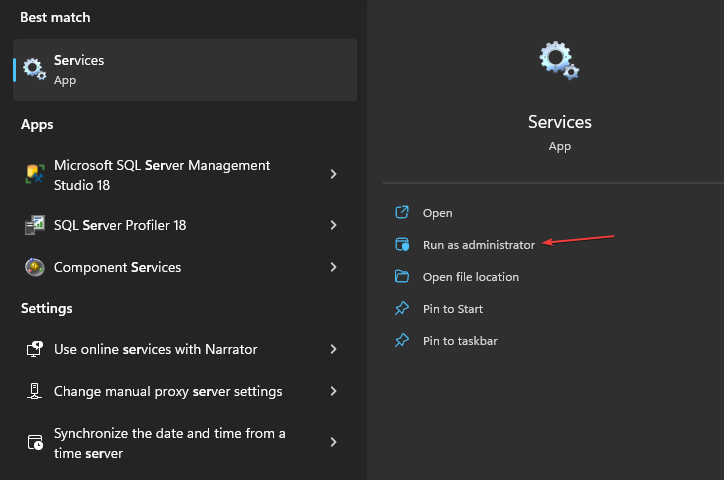Screen dimensions: 724x480
Task: Expand Change manual proxy server settings chevron
Action: click(x=333, y=391)
